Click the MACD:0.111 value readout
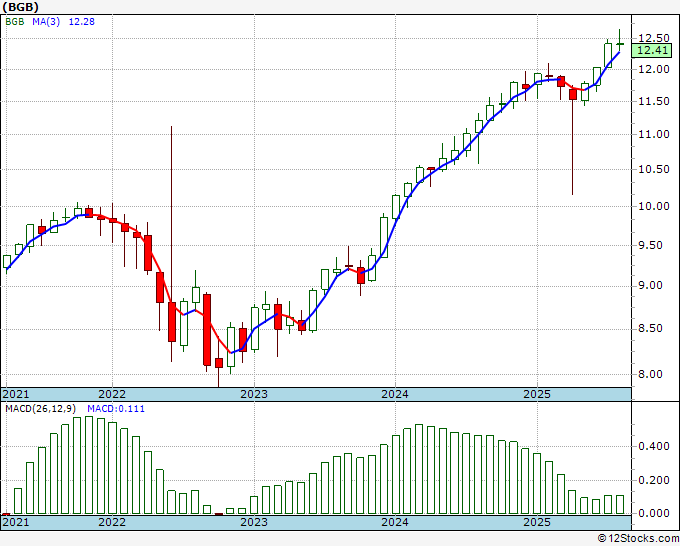680x546 pixels. click(116, 409)
